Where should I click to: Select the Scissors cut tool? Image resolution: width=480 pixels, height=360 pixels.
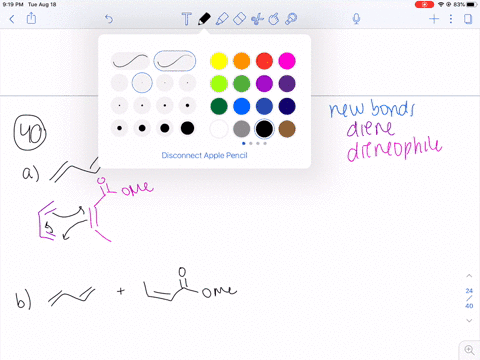pyautogui.click(x=257, y=19)
